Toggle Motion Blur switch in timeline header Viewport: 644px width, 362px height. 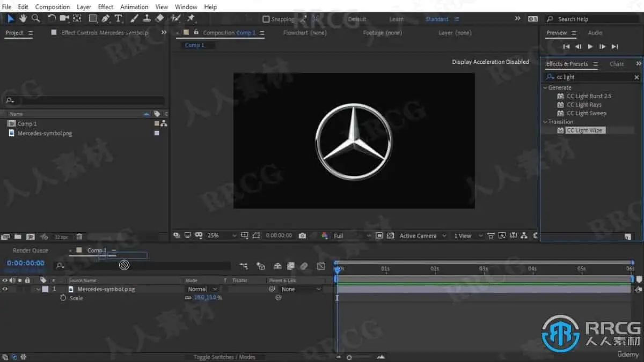[304, 265]
